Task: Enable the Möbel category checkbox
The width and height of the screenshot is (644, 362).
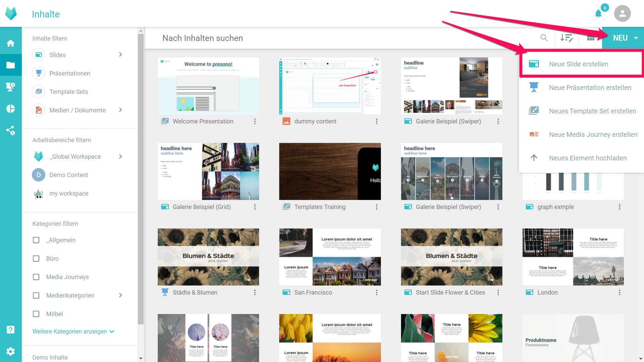Action: (36, 314)
